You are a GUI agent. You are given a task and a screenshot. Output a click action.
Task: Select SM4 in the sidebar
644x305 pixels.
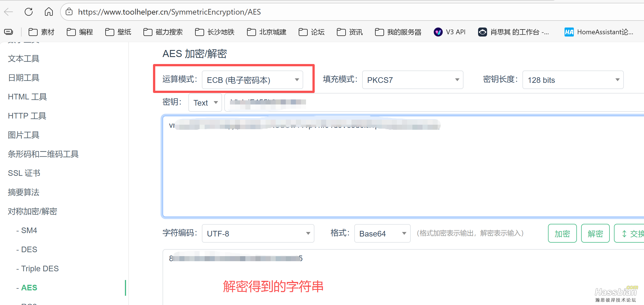point(29,230)
